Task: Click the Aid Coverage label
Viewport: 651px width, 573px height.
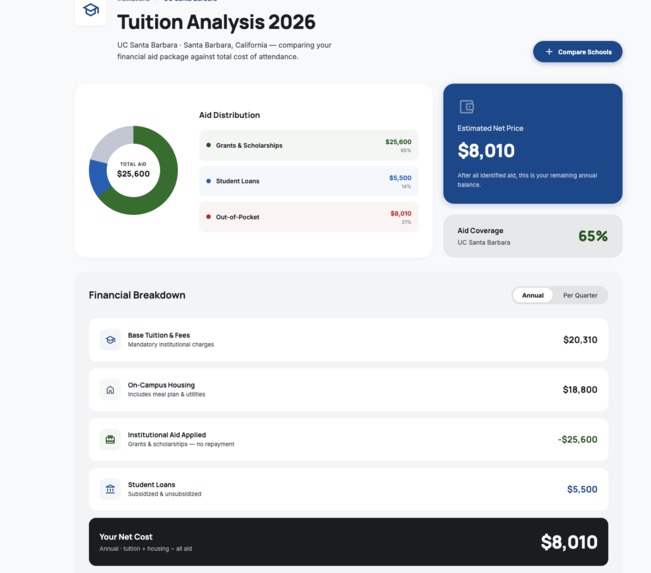Action: click(x=480, y=230)
